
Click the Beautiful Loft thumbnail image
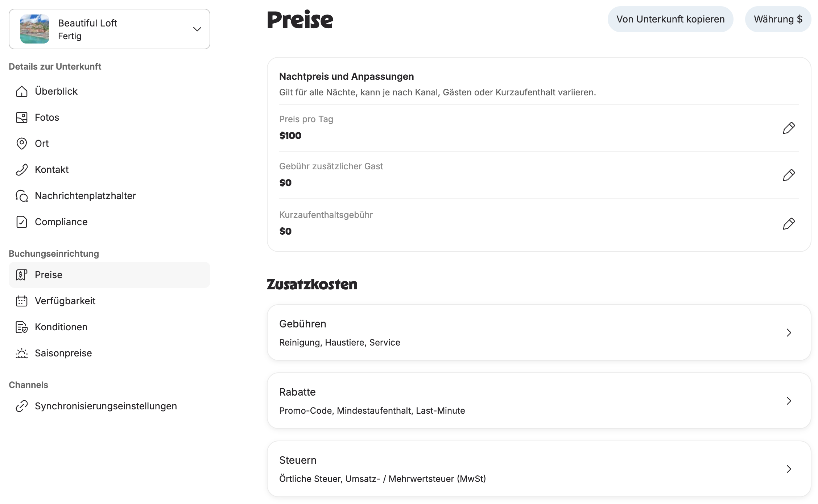[35, 29]
